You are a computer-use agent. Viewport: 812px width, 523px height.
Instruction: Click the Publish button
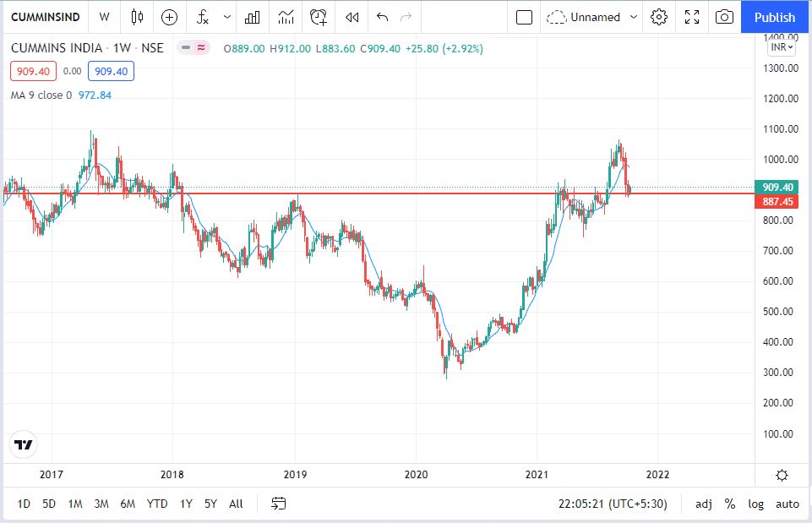tap(775, 17)
